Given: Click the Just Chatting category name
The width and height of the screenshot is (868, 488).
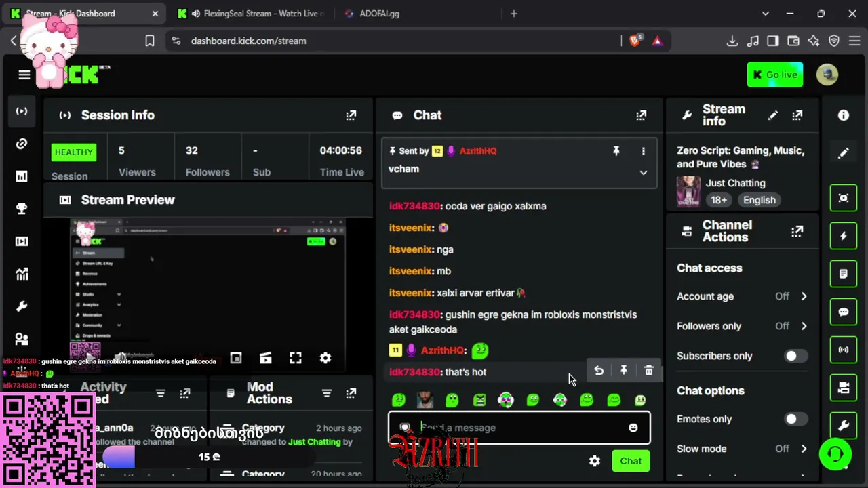Looking at the screenshot, I should 735,183.
